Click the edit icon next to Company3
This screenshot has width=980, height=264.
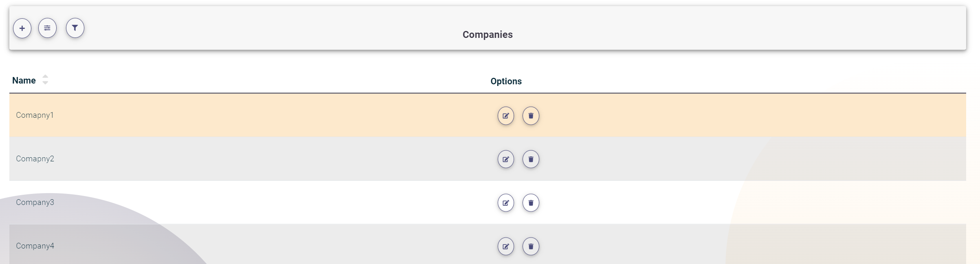(x=505, y=202)
